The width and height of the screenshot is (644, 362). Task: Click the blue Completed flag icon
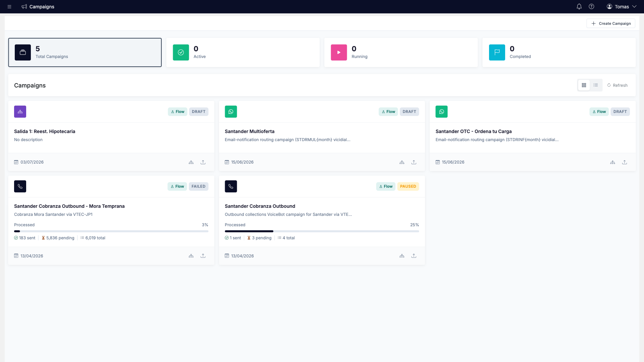[497, 53]
